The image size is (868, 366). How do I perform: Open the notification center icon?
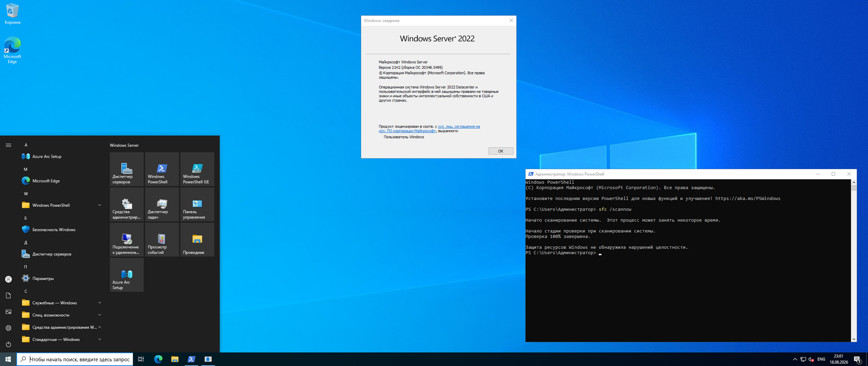858,359
